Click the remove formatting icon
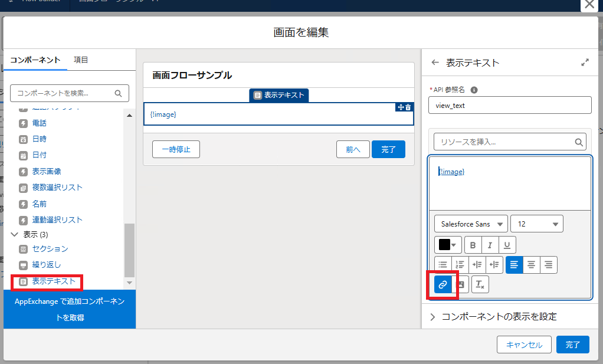 coord(480,284)
